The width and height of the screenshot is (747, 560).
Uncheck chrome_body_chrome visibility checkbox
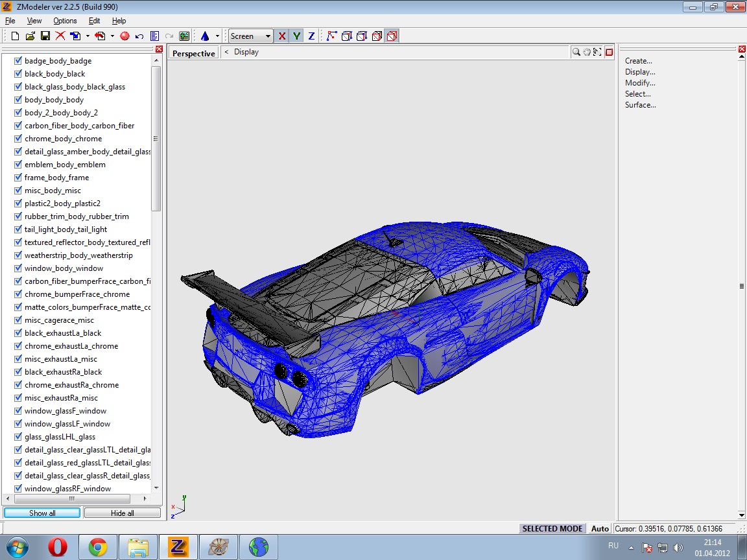pos(18,139)
